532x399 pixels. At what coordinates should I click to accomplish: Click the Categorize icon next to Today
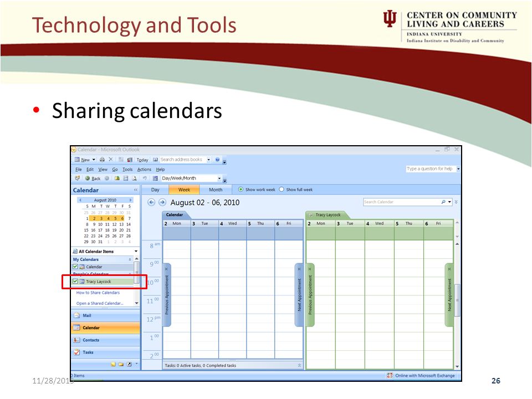[x=130, y=160]
